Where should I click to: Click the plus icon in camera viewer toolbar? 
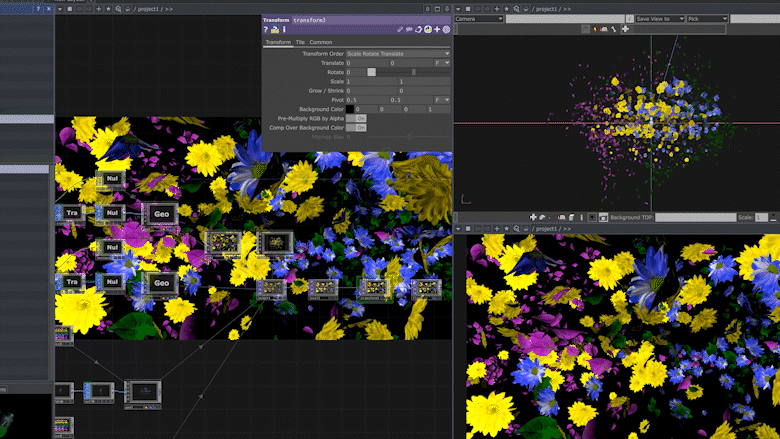pos(625,29)
